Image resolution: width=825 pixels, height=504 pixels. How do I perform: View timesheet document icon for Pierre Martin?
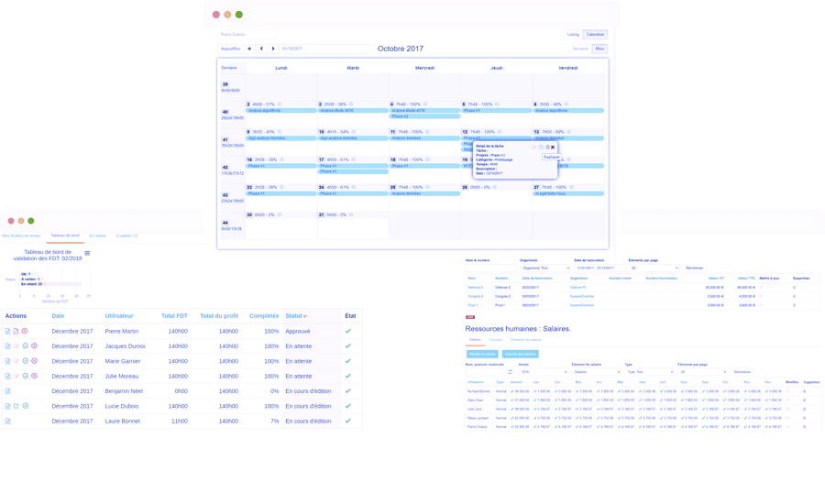coord(8,331)
